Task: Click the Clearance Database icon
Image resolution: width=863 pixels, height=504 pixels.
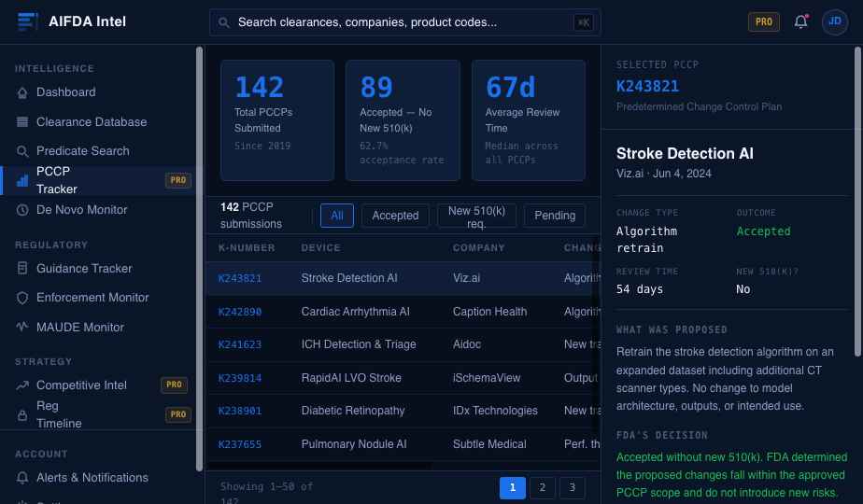Action: (x=22, y=121)
